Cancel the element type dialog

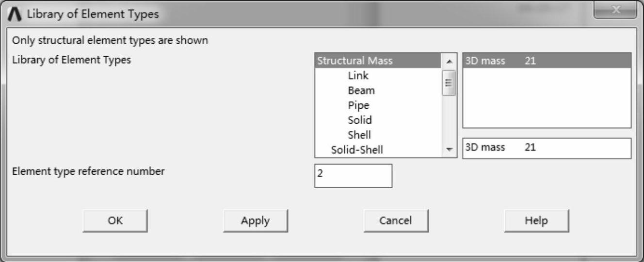tap(396, 221)
